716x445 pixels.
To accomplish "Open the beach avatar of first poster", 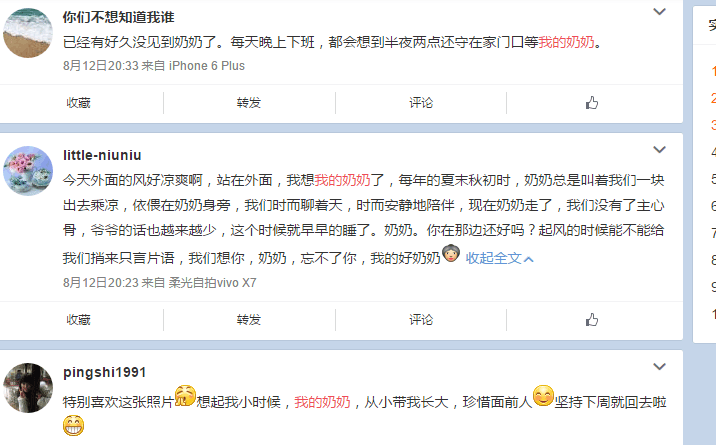I will (x=28, y=33).
